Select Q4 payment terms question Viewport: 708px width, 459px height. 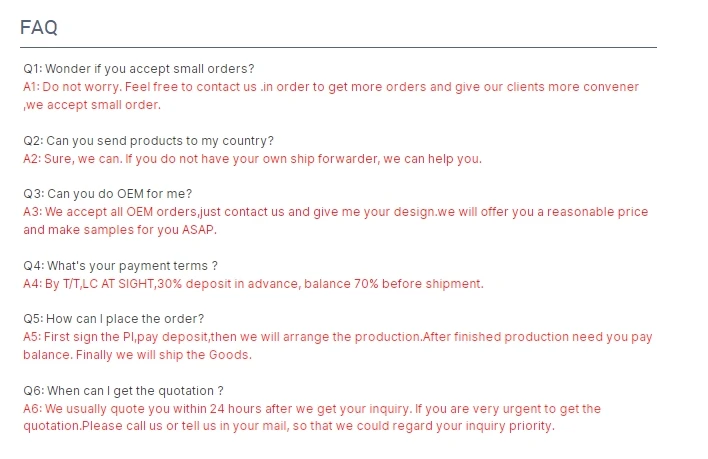pos(121,266)
